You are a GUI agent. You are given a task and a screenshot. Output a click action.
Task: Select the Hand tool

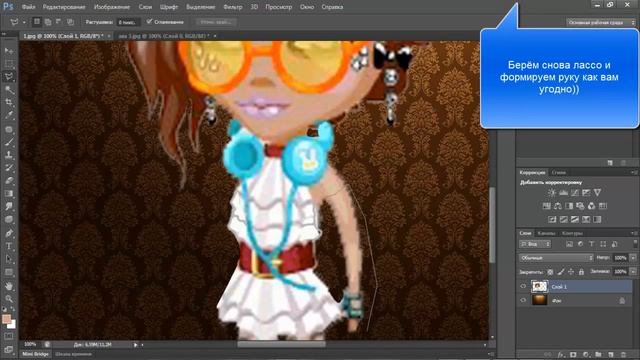(9, 286)
